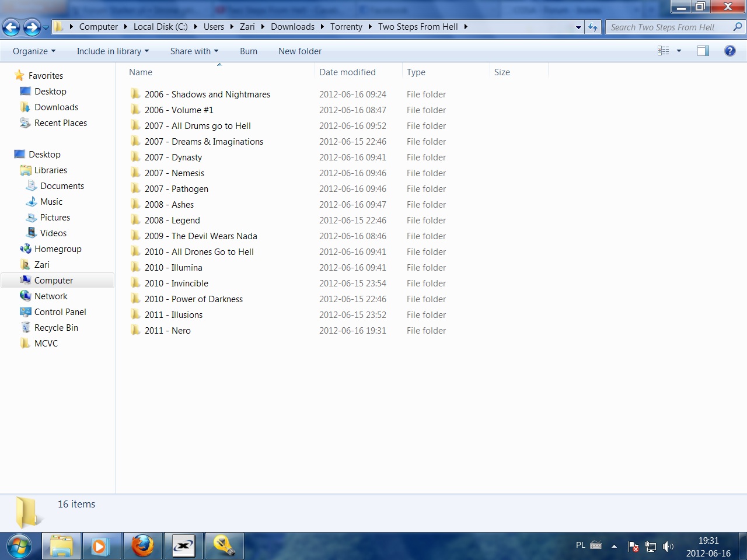Go forward with the Forward arrow button

pyautogui.click(x=32, y=27)
